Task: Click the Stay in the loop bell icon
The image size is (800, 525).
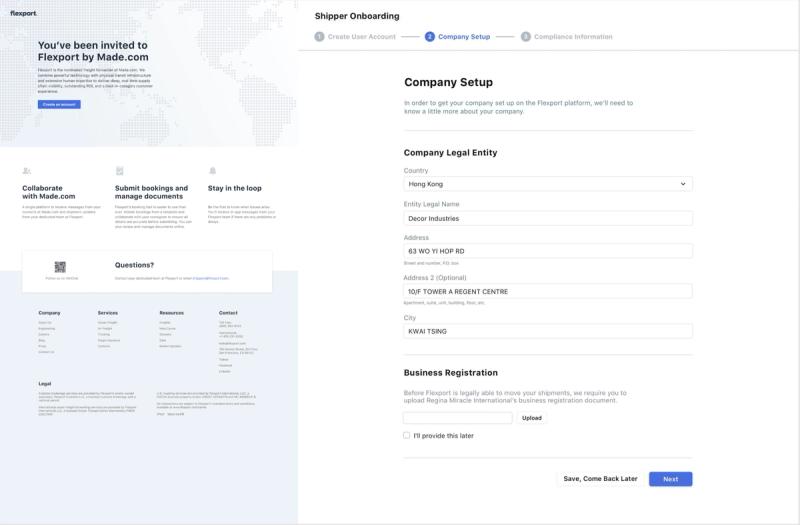Action: tap(212, 171)
